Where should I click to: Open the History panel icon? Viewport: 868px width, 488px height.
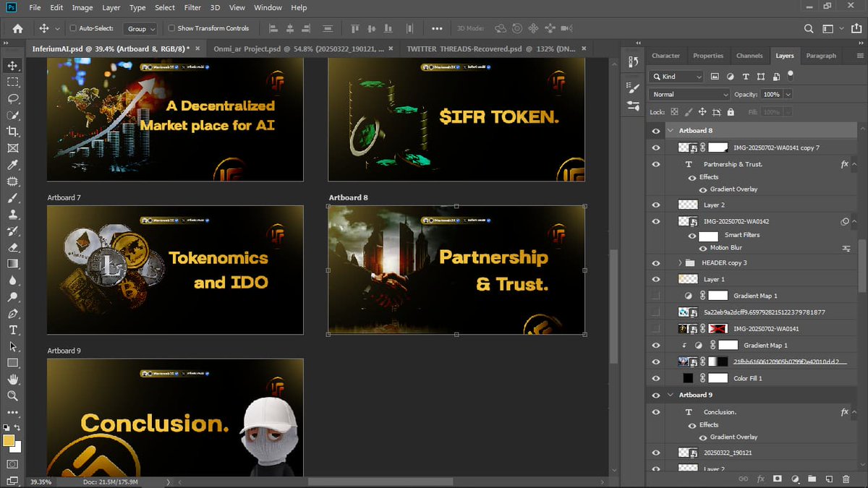[x=634, y=62]
